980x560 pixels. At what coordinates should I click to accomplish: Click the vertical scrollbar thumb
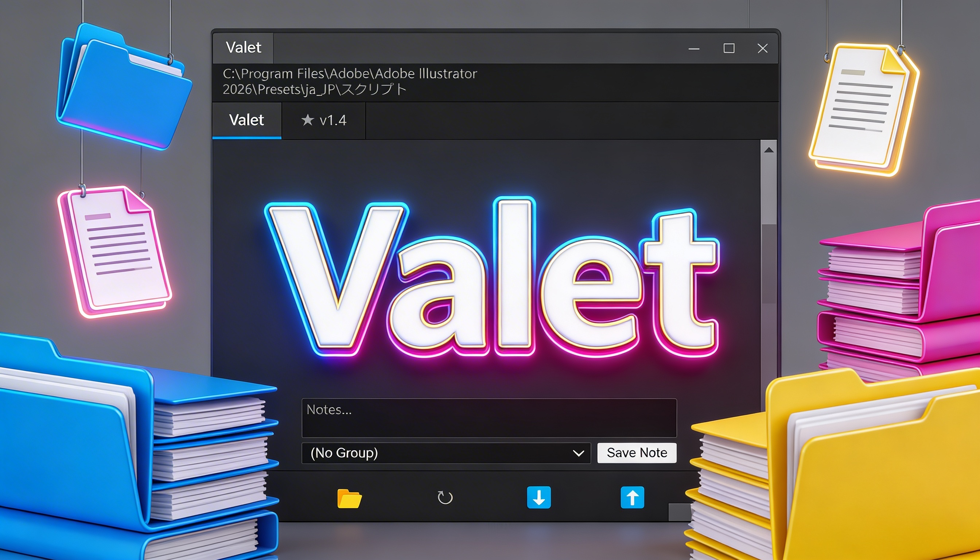coord(769,190)
